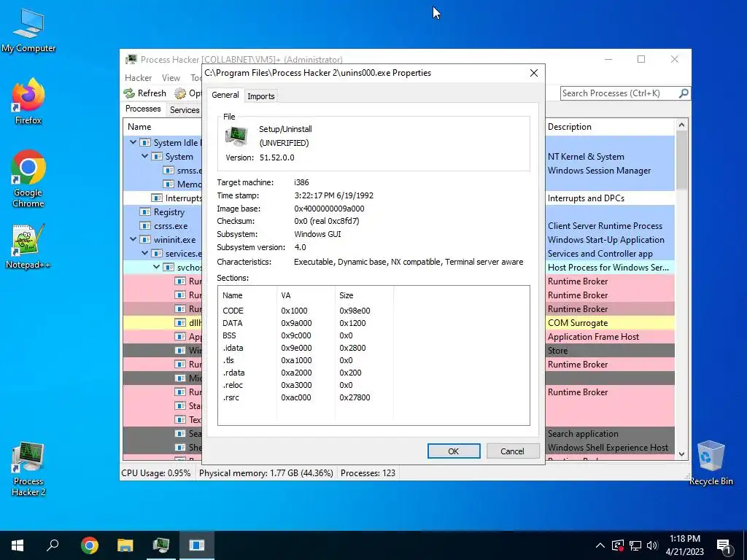Screen dimensions: 747x560
Task: Click the Process Hacker title bar icon
Action: 131,60
